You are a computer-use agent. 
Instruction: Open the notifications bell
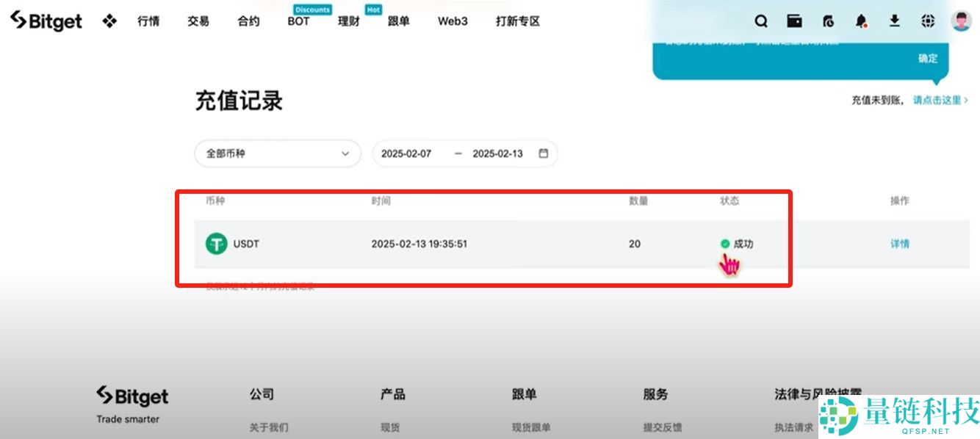861,21
